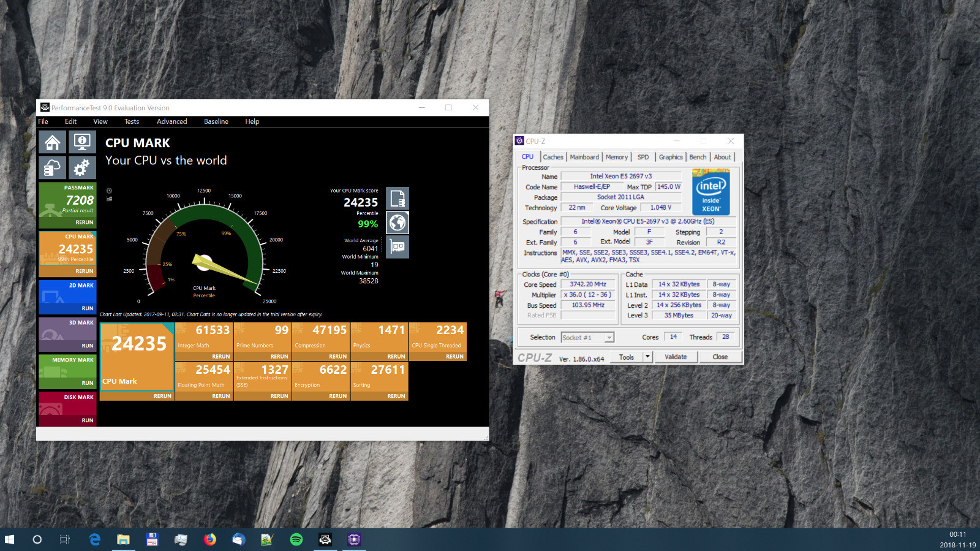Image resolution: width=980 pixels, height=551 pixels.
Task: Switch to SPD tab in CPU-Z
Action: [643, 157]
